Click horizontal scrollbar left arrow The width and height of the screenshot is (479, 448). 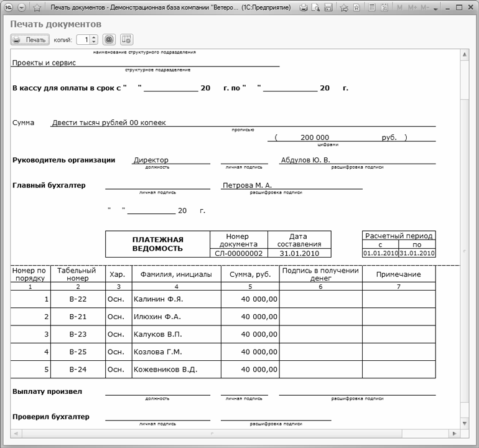pos(16,433)
